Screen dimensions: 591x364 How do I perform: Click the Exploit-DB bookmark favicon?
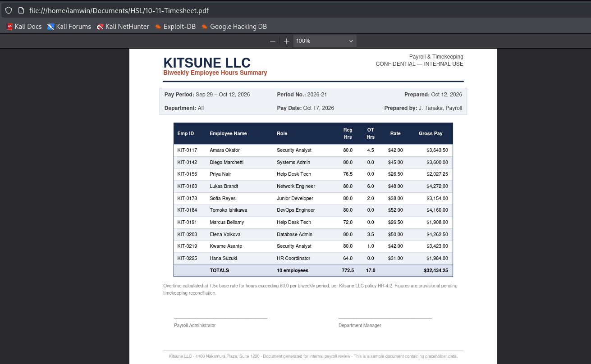158,27
